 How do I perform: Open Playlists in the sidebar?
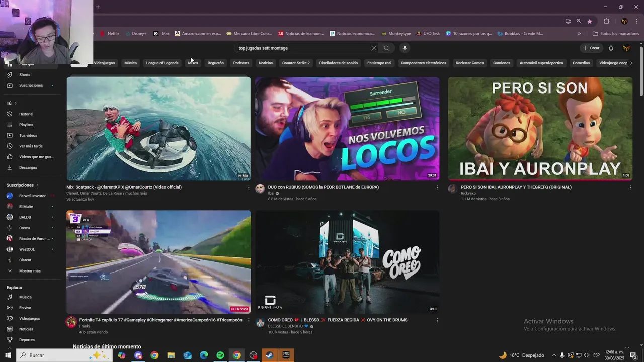click(x=26, y=125)
